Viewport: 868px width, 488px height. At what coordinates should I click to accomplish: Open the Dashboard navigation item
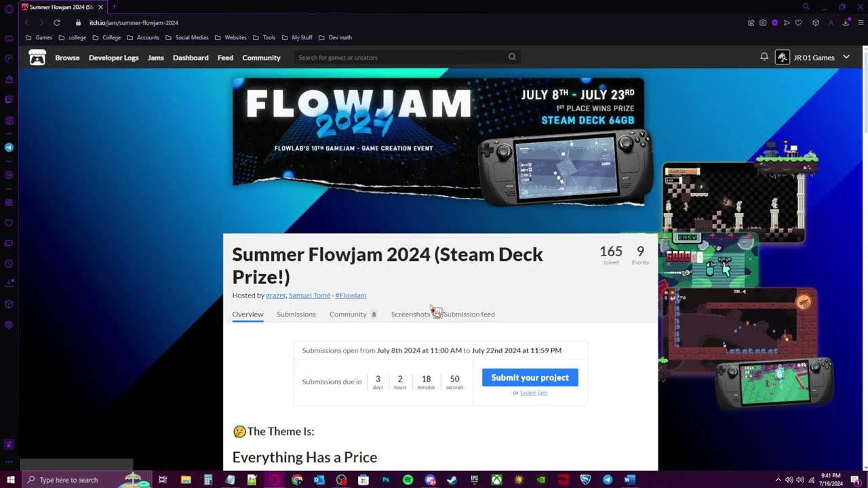(x=191, y=58)
